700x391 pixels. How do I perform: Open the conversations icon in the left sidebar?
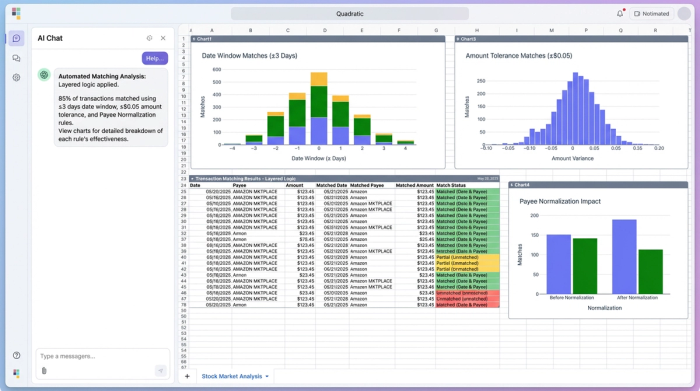click(x=17, y=58)
